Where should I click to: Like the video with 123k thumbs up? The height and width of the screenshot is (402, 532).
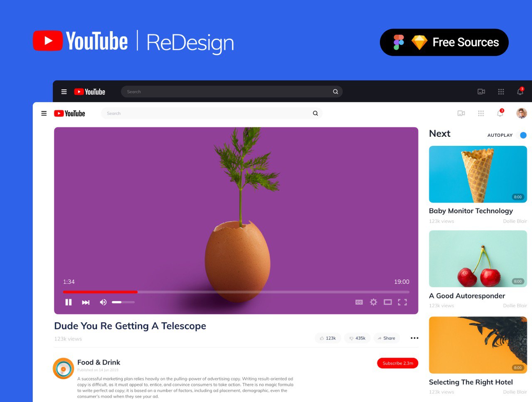pos(328,338)
